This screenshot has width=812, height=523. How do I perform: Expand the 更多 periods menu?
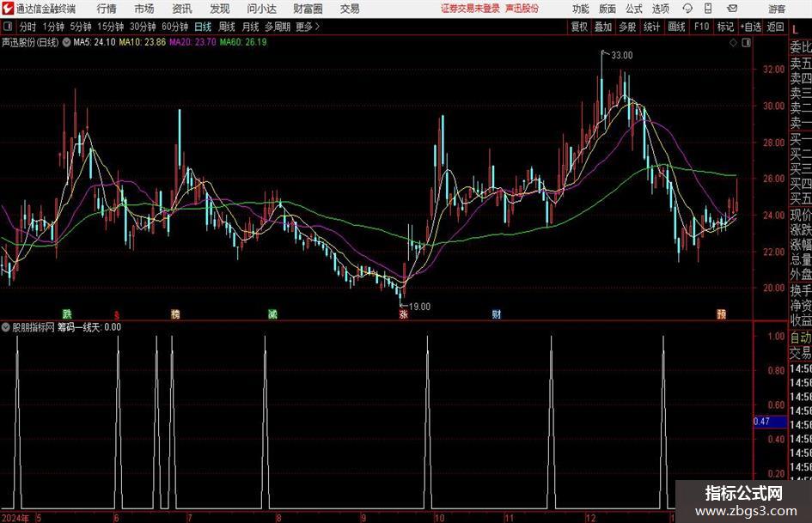[x=308, y=27]
